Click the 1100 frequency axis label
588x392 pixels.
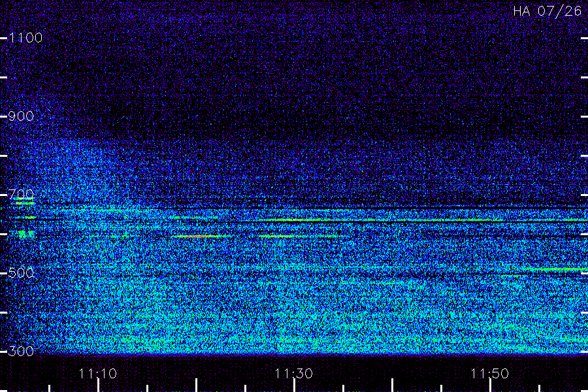point(25,38)
